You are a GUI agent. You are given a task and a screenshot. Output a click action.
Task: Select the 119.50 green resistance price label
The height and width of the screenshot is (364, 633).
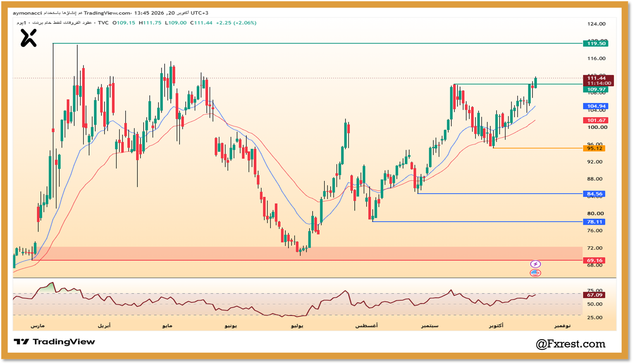(x=595, y=43)
